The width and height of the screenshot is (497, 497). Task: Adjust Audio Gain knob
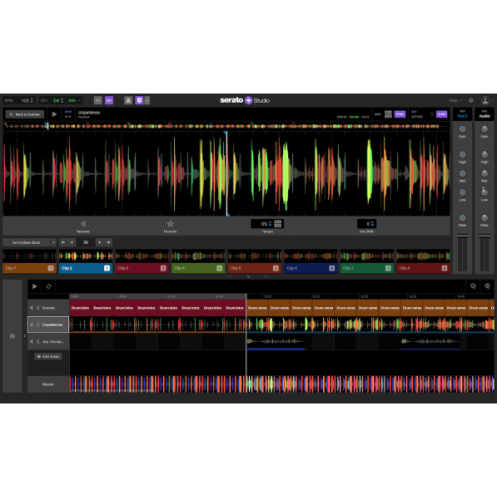484,129
